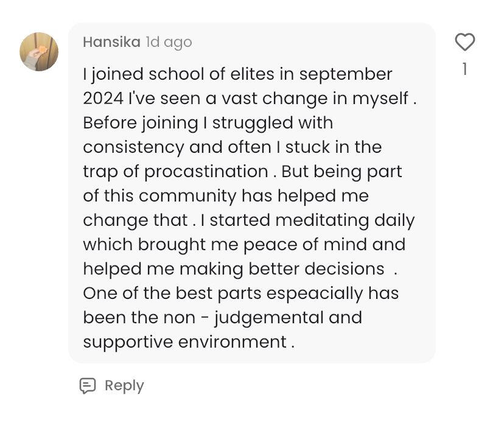The width and height of the screenshot is (504, 428).
Task: Click the like count number 1
Action: [x=464, y=69]
